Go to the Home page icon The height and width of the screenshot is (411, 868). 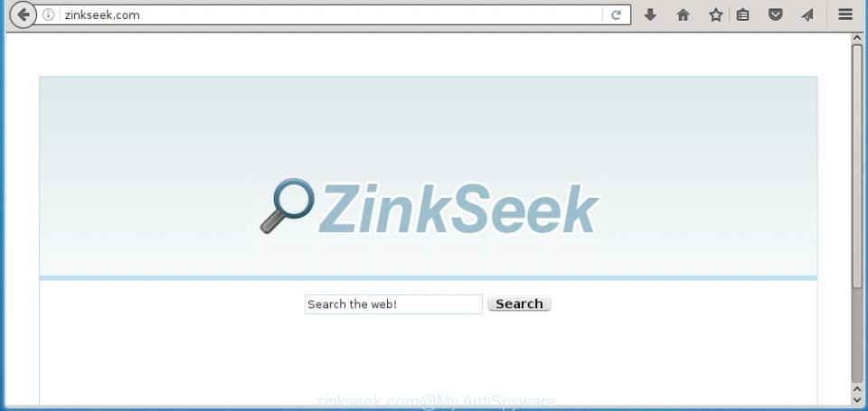coord(684,15)
